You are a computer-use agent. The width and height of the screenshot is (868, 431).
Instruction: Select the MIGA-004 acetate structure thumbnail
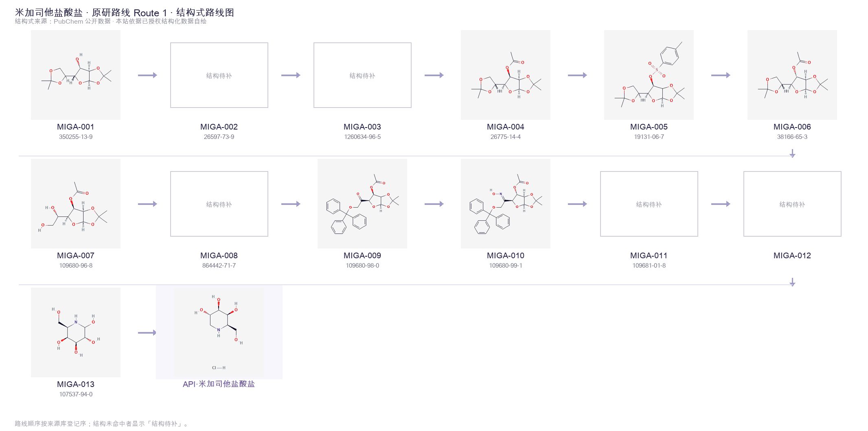point(506,75)
